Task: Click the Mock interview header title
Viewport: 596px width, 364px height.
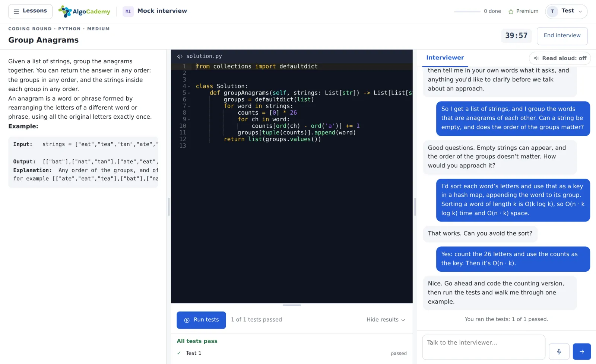Action: pyautogui.click(x=162, y=11)
